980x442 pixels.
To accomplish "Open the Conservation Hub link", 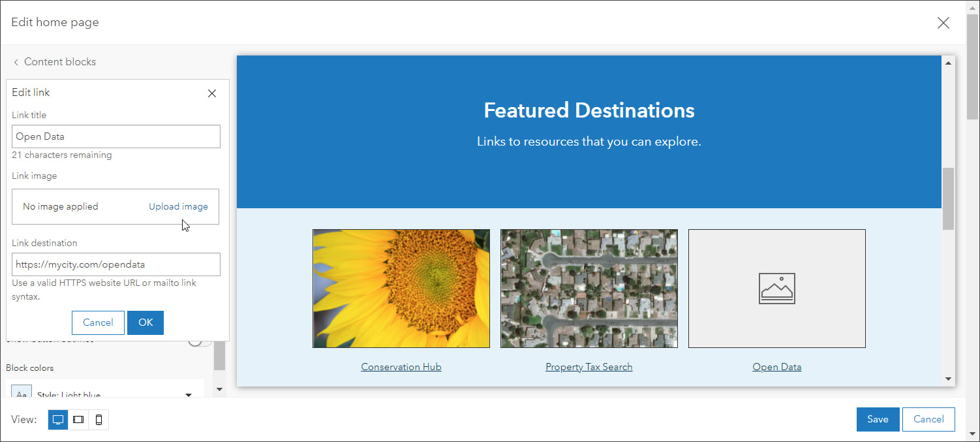I will (401, 367).
